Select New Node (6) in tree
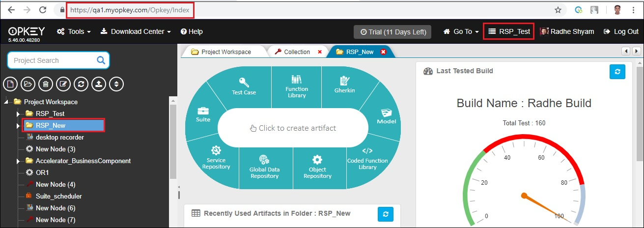 point(50,208)
